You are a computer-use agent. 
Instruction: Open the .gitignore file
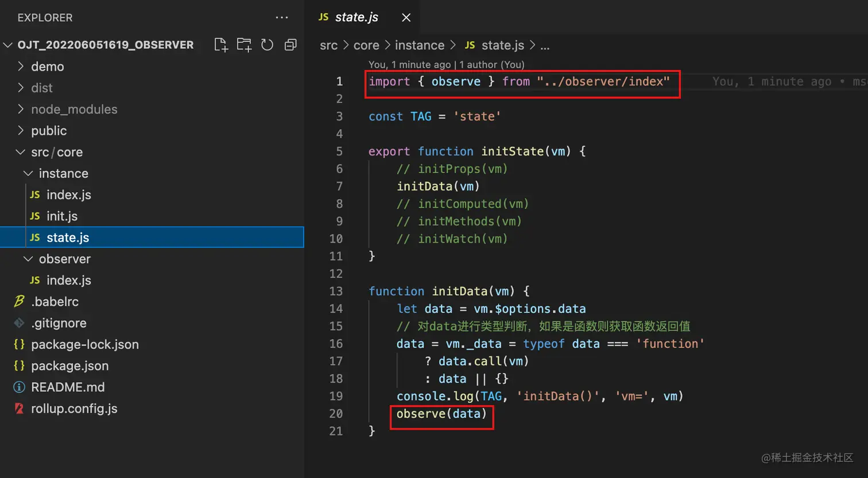pyautogui.click(x=152, y=323)
